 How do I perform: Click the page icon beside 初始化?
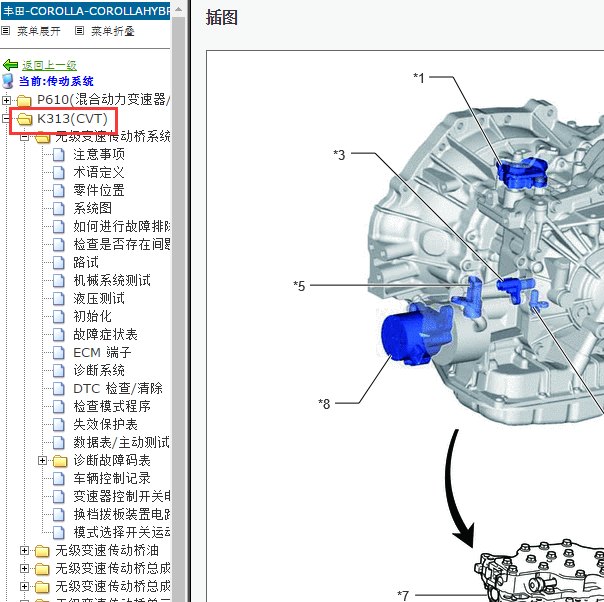coord(58,317)
